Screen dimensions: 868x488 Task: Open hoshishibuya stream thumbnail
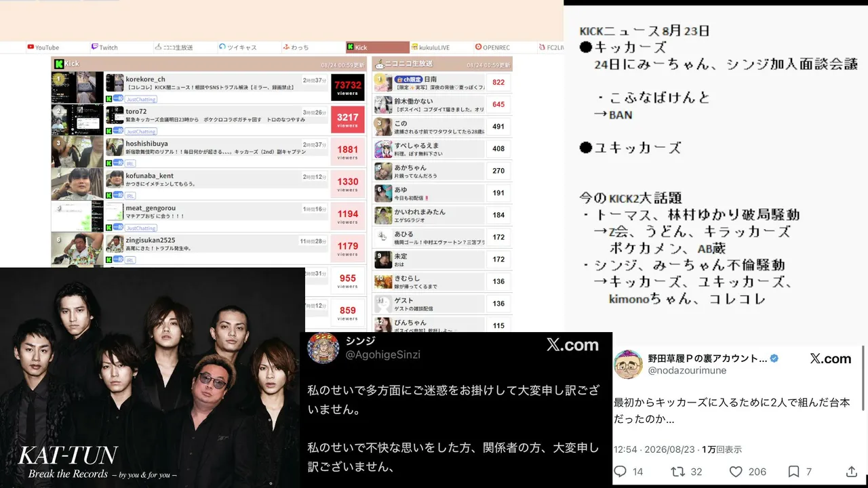(77, 152)
